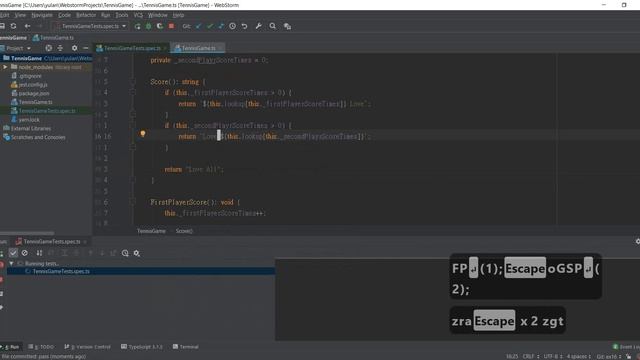
Task: Click the Search Everywhere magnifier
Action: coord(273,26)
